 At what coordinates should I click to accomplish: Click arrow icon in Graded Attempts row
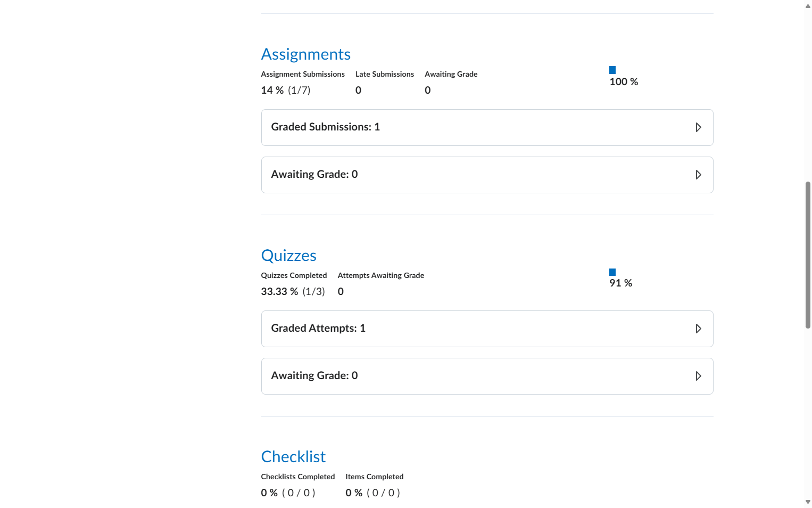tap(698, 329)
